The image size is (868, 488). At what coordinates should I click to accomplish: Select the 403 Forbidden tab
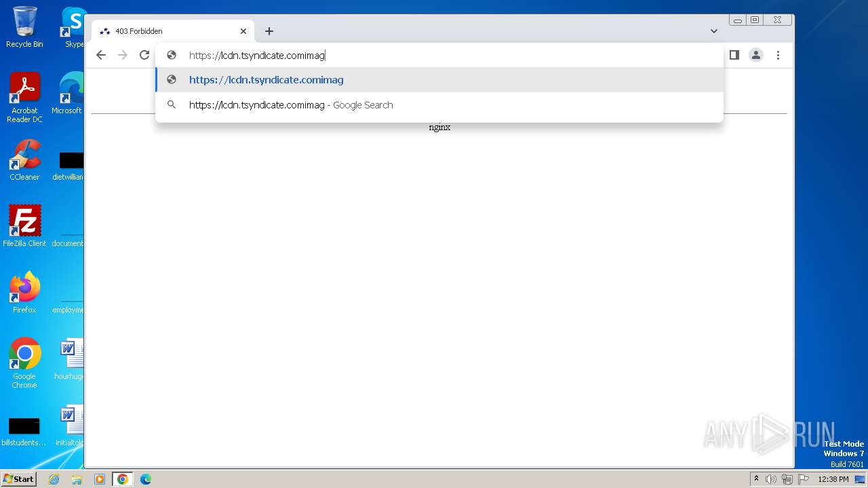click(173, 31)
